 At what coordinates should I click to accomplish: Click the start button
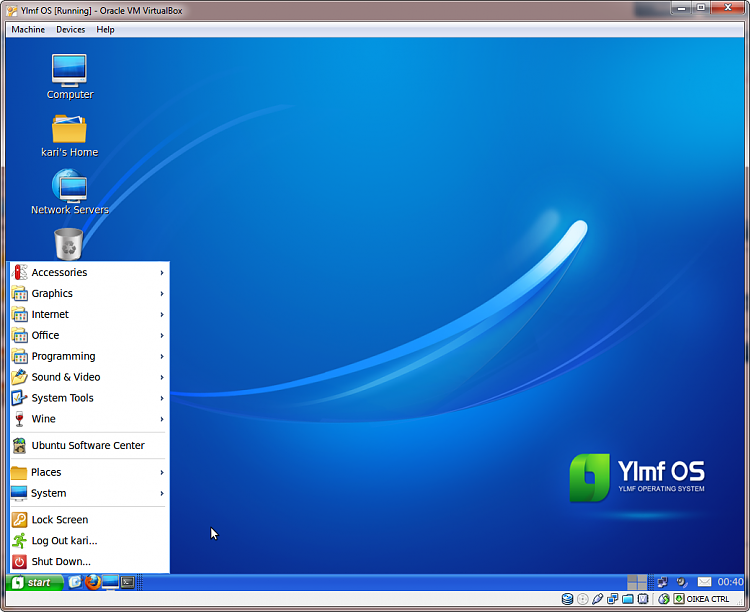pos(34,582)
